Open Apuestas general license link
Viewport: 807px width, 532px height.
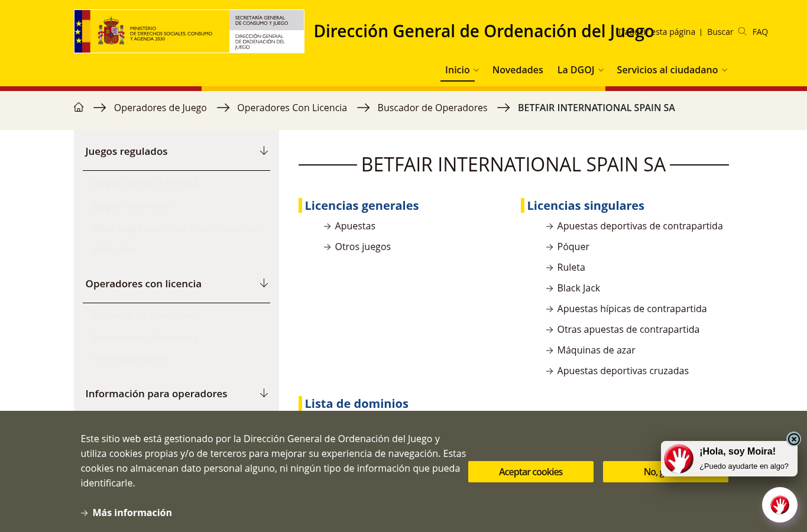[355, 226]
